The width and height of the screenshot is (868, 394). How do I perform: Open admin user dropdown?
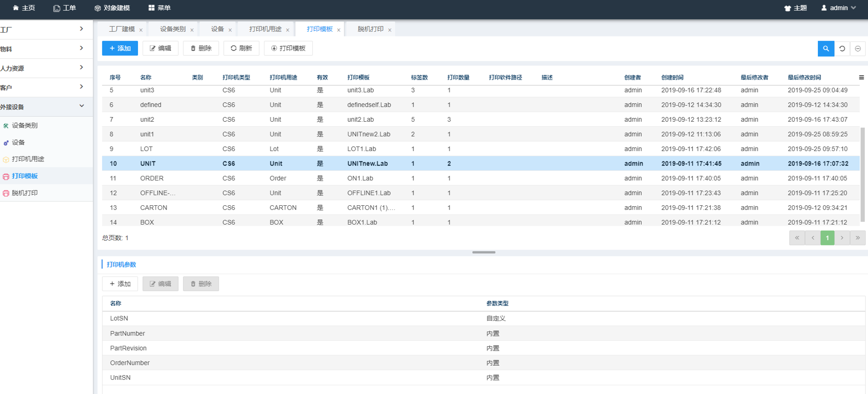point(839,8)
